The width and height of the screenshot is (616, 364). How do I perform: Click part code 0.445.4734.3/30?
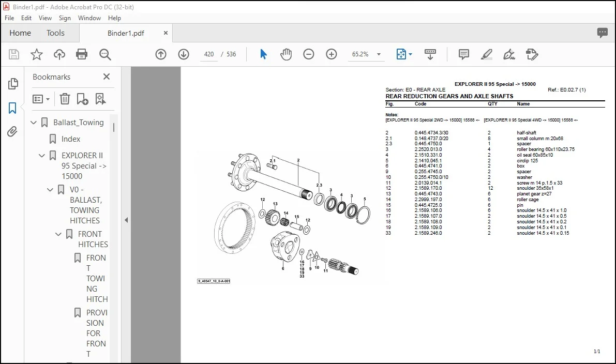(431, 133)
